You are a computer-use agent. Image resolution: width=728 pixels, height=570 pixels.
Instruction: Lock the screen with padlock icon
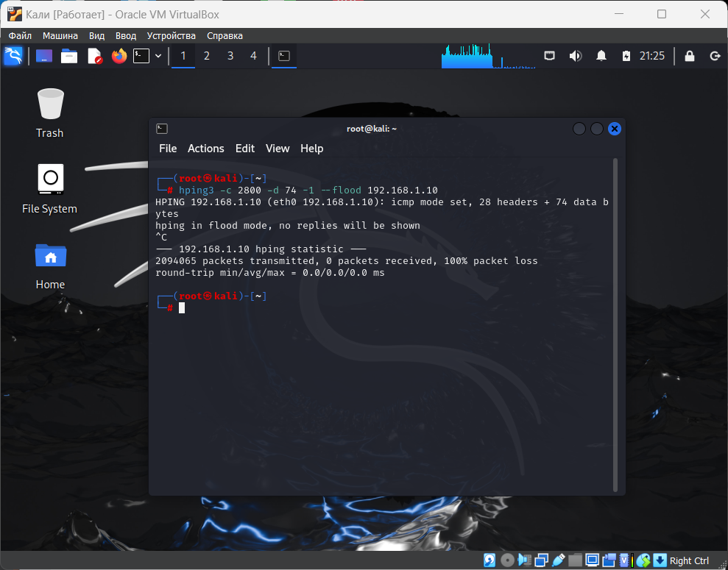pos(690,56)
